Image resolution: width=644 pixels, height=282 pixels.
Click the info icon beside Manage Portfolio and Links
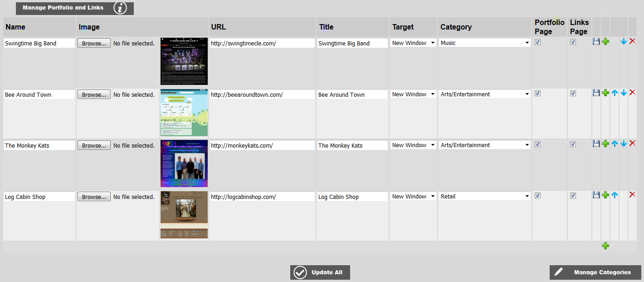click(120, 8)
